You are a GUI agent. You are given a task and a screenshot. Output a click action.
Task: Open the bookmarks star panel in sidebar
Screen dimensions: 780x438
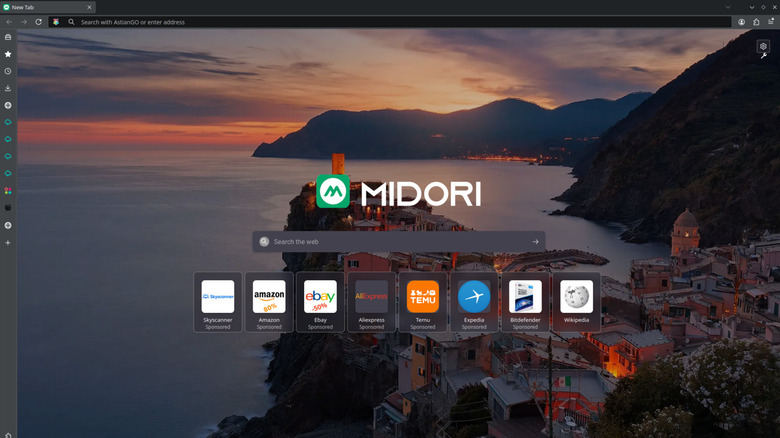tap(8, 54)
